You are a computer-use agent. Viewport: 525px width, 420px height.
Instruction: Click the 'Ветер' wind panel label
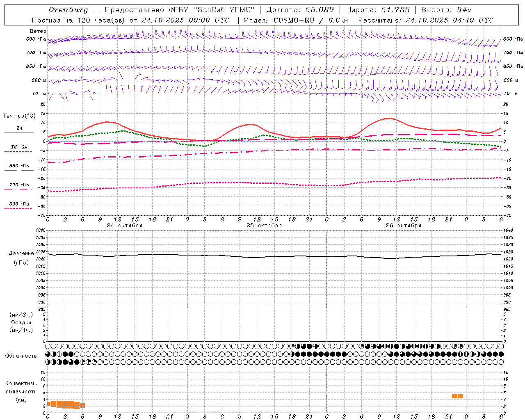click(38, 31)
